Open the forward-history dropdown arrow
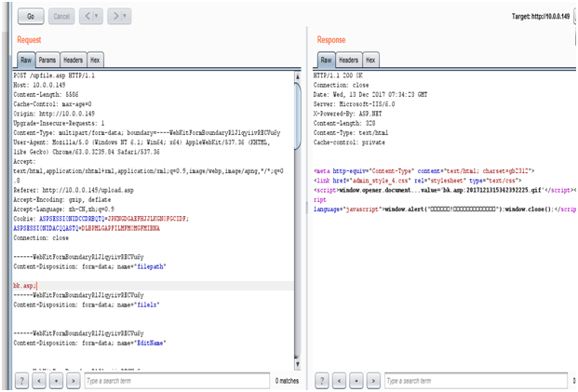Viewport: 578px width, 392px height. coord(126,16)
